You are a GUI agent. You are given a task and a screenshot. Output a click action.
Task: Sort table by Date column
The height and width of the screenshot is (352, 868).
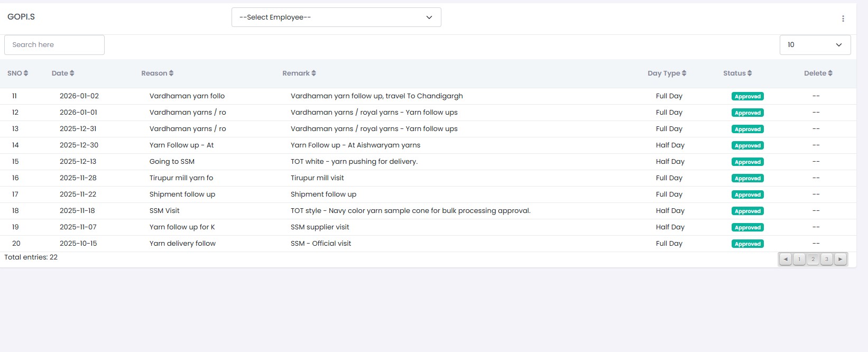pyautogui.click(x=63, y=73)
